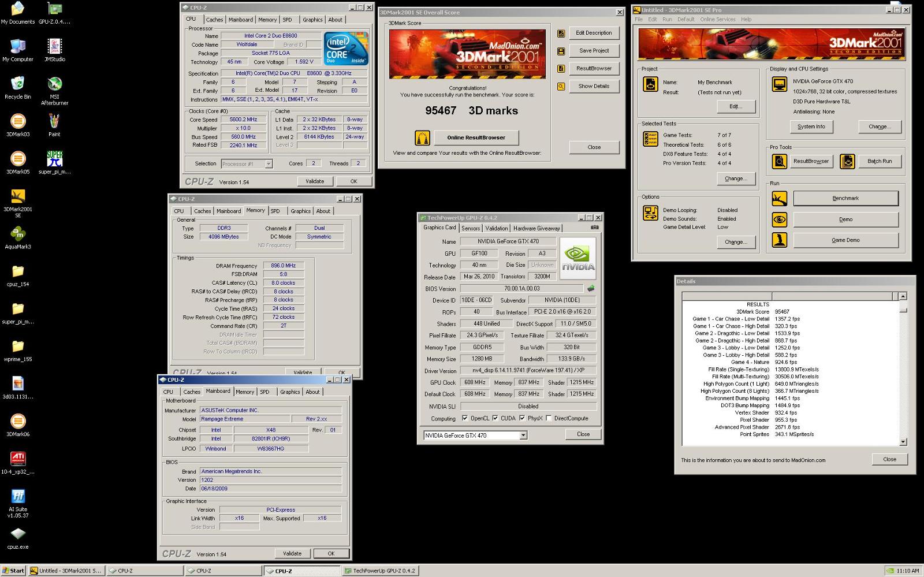
Task: Click the GPU Name field in GPU-Z
Action: point(508,241)
